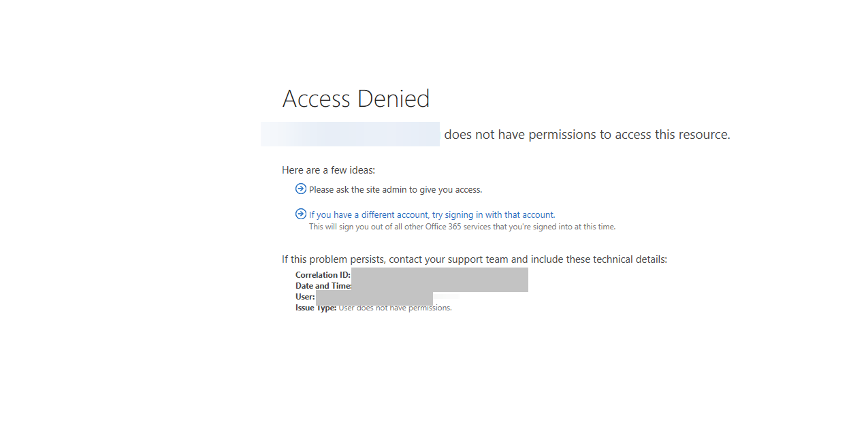
Task: Select the blurred blue username above the ideas
Action: click(x=350, y=134)
